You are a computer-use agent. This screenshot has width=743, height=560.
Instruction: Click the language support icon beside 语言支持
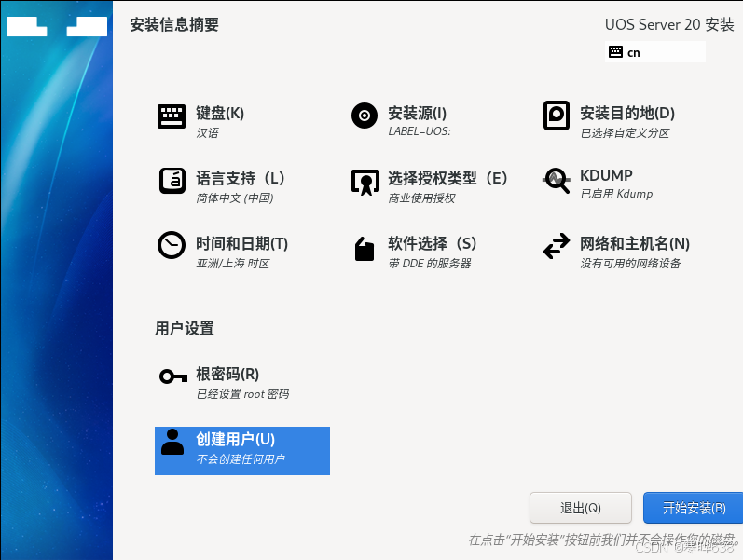172,181
